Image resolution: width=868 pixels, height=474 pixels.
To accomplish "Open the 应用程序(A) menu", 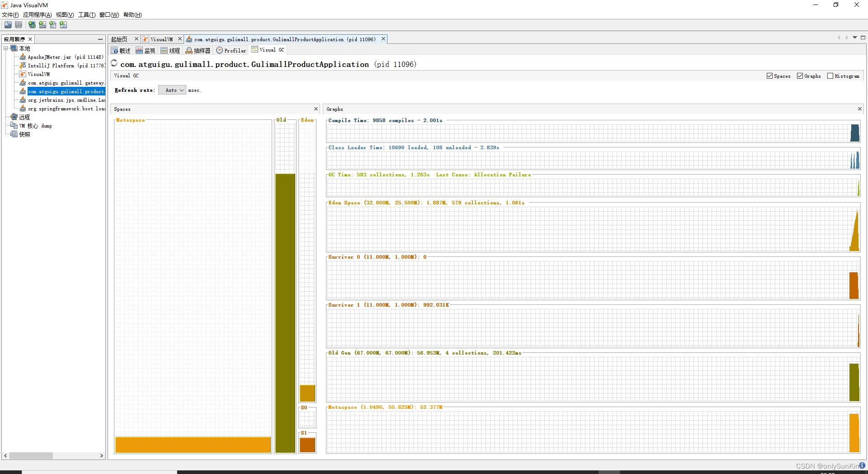I will [37, 15].
